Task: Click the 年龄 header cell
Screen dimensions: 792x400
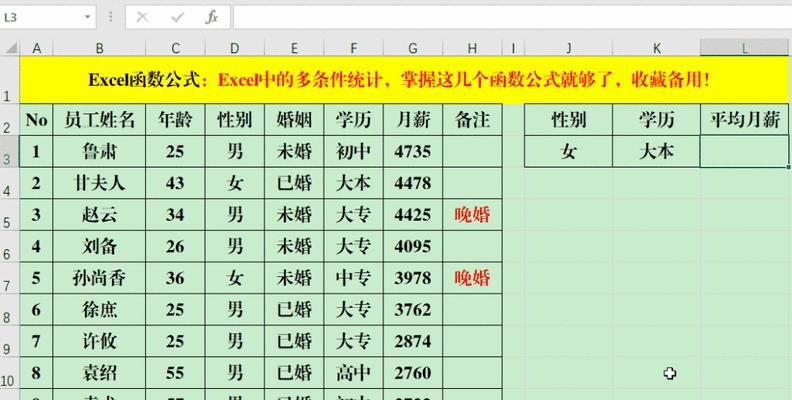Action: (x=175, y=120)
